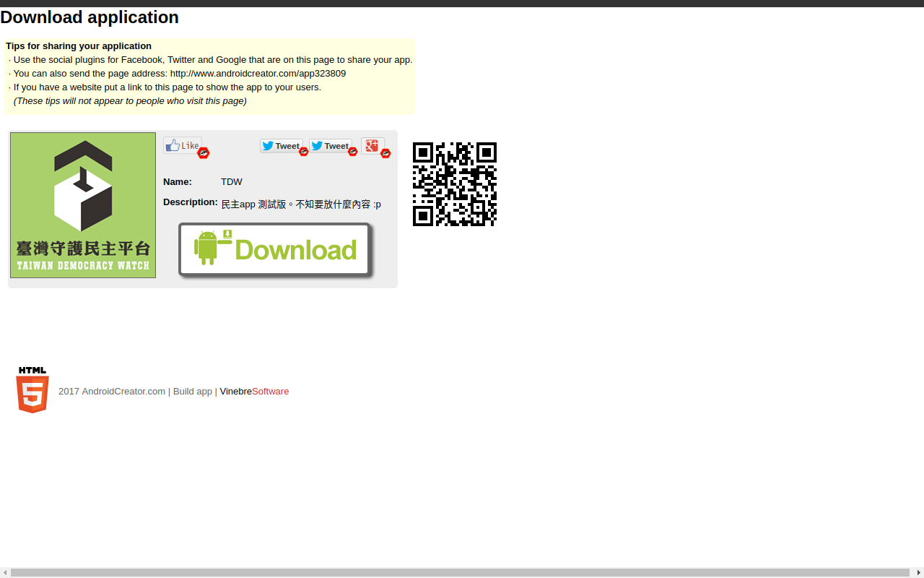Follow the Build app footer link

[x=192, y=392]
